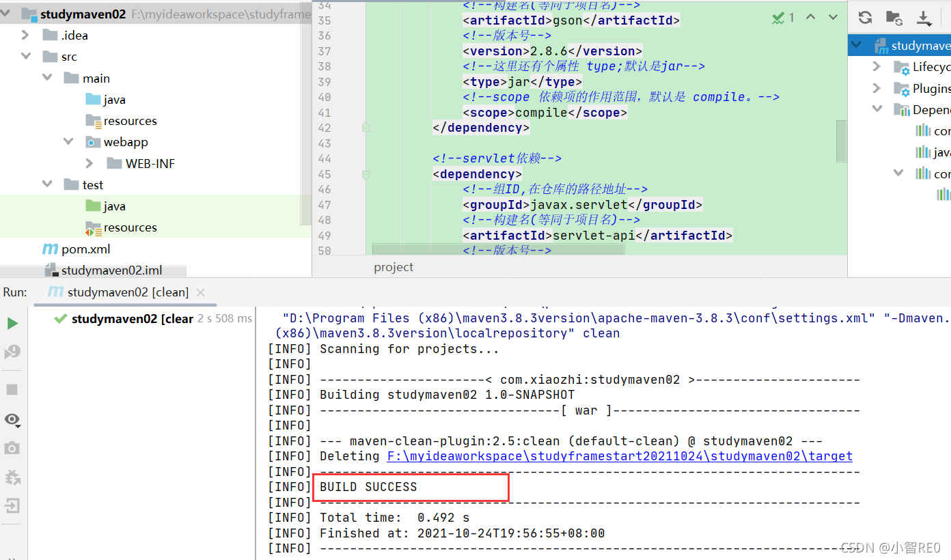Collapse the studymaven02 root in Maven panel
Viewport: 951px width, 560px height.
856,46
